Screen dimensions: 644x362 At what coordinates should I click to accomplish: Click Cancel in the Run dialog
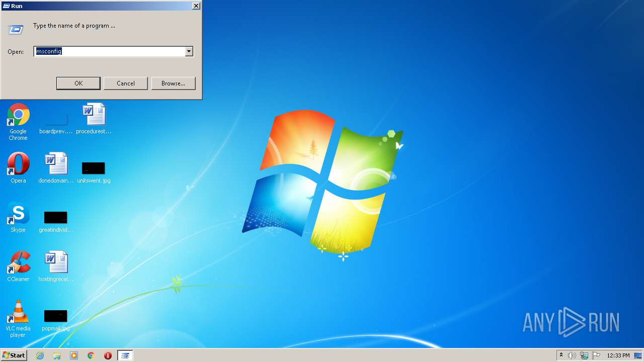tap(126, 83)
